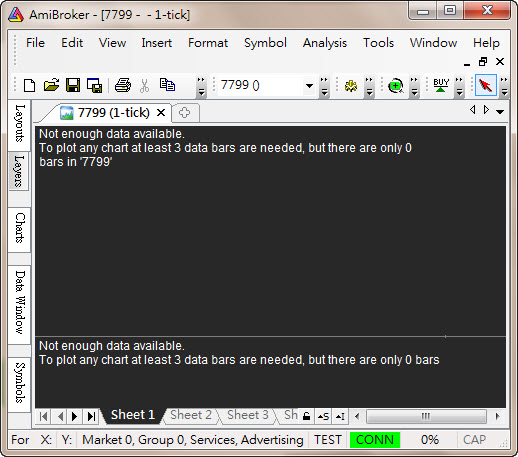The image size is (518, 457).
Task: Restore the inner document window
Action: pyautogui.click(x=483, y=62)
